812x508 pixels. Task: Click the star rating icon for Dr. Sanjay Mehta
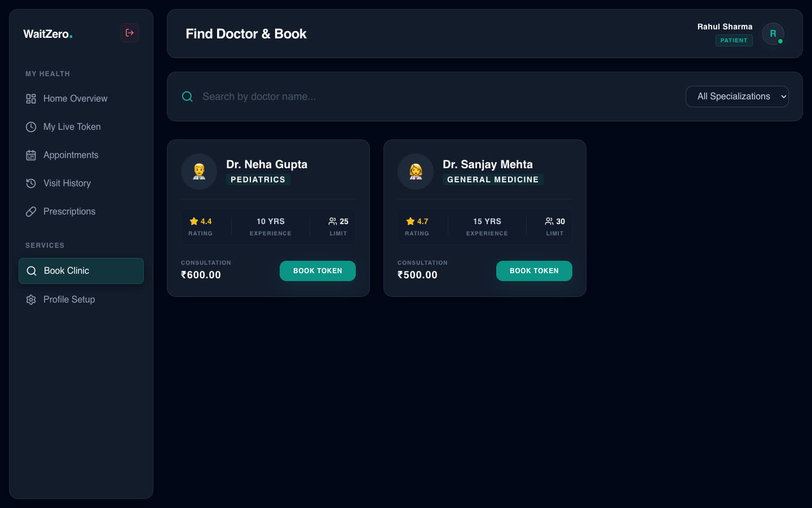coord(411,221)
